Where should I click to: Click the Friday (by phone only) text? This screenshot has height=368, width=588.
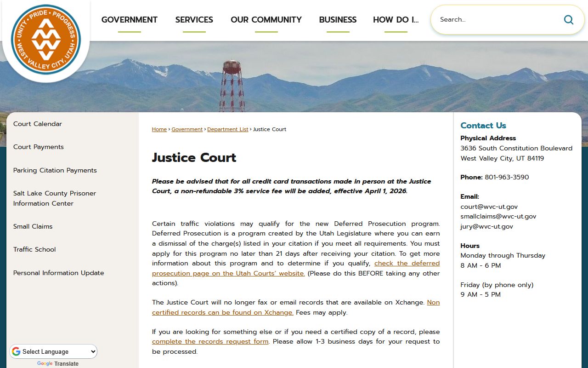point(497,285)
